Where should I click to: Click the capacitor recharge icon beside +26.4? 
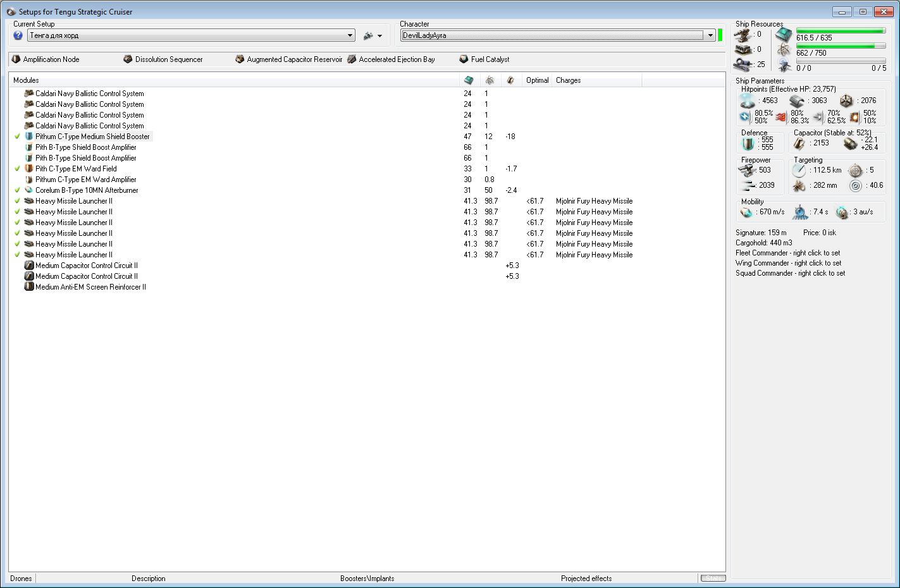pyautogui.click(x=850, y=144)
